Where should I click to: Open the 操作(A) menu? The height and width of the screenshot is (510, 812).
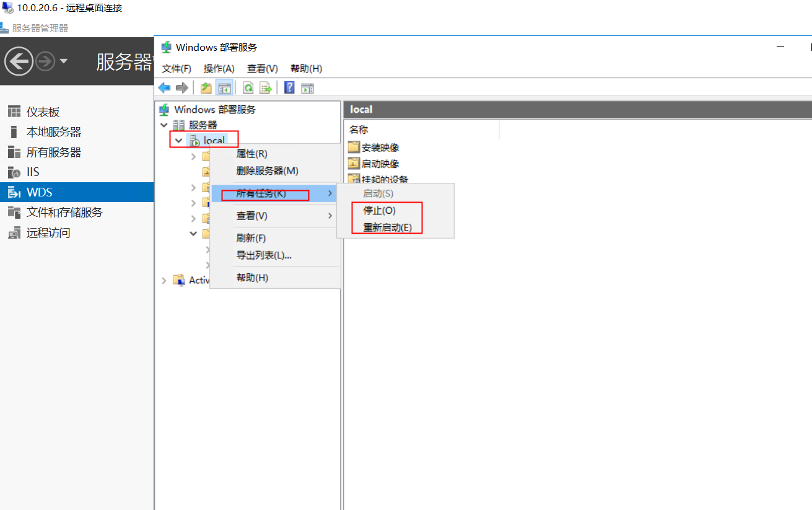[219, 68]
